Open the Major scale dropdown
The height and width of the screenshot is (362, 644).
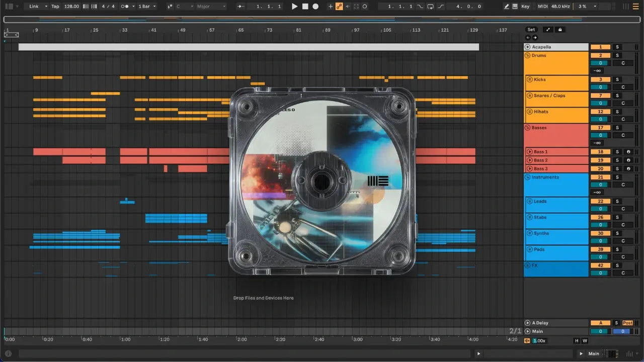coord(211,7)
